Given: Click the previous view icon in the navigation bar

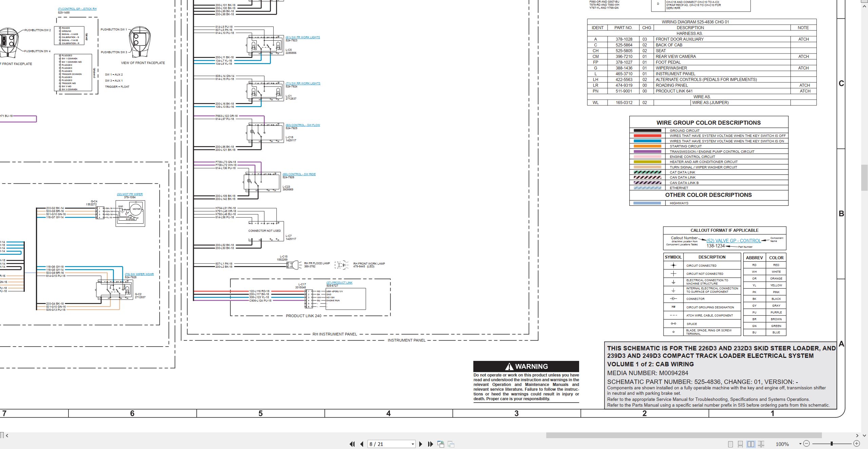Looking at the screenshot, I should pos(441,444).
